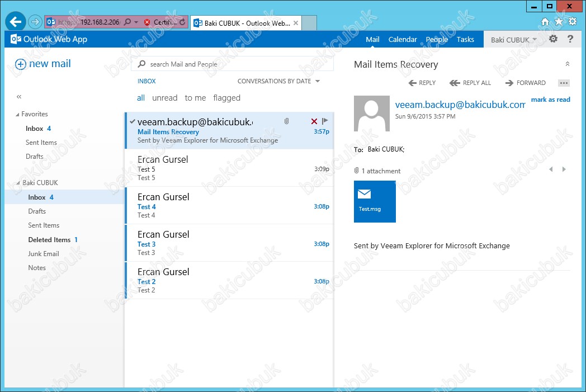Collapse the reading pane header chevron
Viewport: 586px width, 392px height.
(568, 64)
